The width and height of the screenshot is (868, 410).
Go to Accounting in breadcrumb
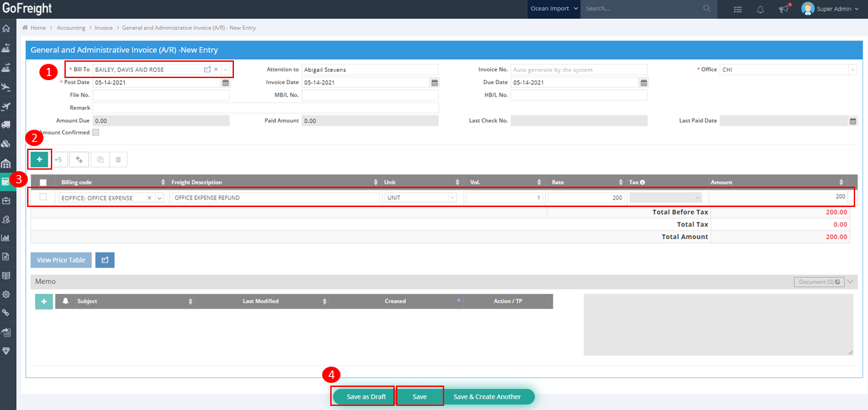(x=71, y=28)
